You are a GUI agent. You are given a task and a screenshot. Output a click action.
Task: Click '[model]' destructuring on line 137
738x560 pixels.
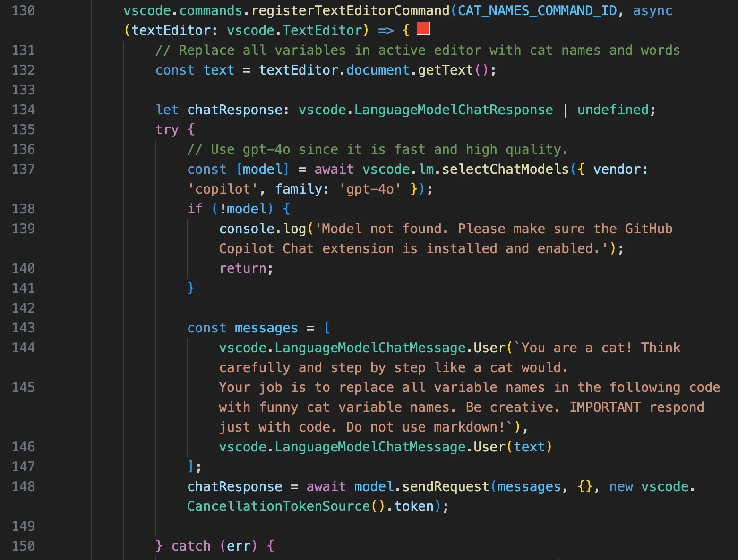[263, 169]
